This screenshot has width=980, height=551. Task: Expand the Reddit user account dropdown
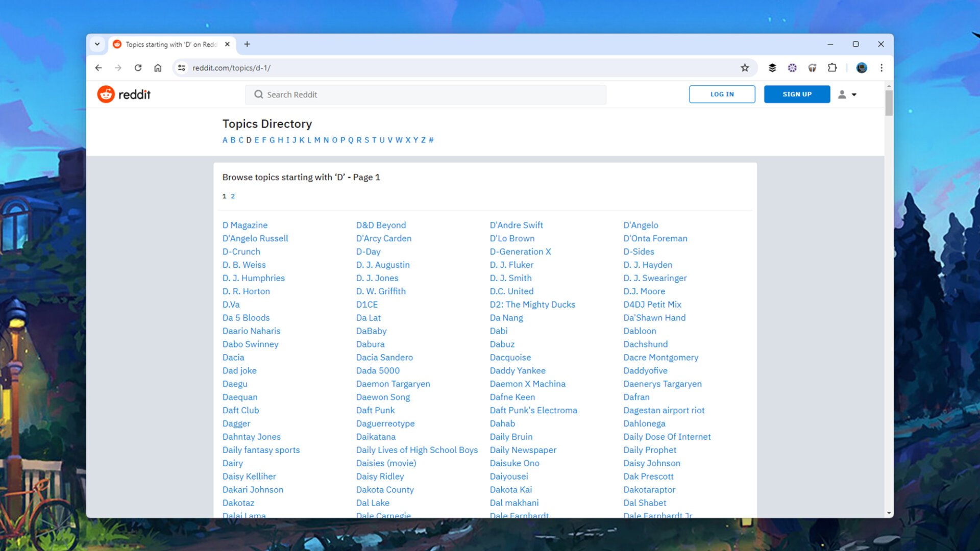coord(847,94)
